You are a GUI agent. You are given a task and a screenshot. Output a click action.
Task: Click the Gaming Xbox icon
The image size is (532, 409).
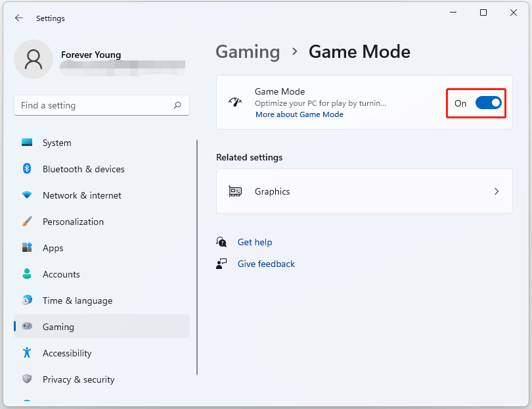pyautogui.click(x=27, y=327)
